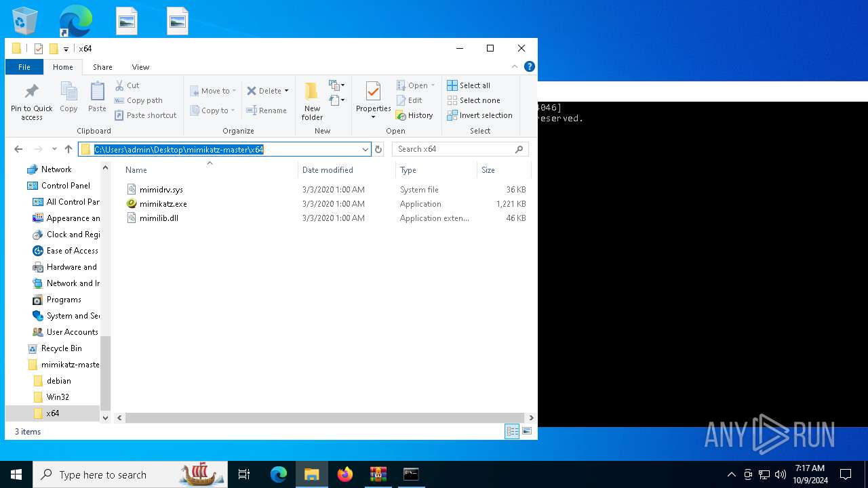Screen dimensions: 868x488
Task: Open the Windows Start menu
Action: coord(16,474)
